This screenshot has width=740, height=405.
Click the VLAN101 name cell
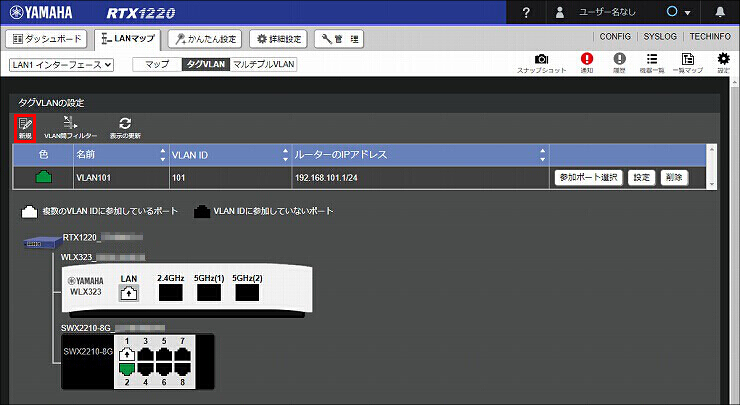[121, 178]
